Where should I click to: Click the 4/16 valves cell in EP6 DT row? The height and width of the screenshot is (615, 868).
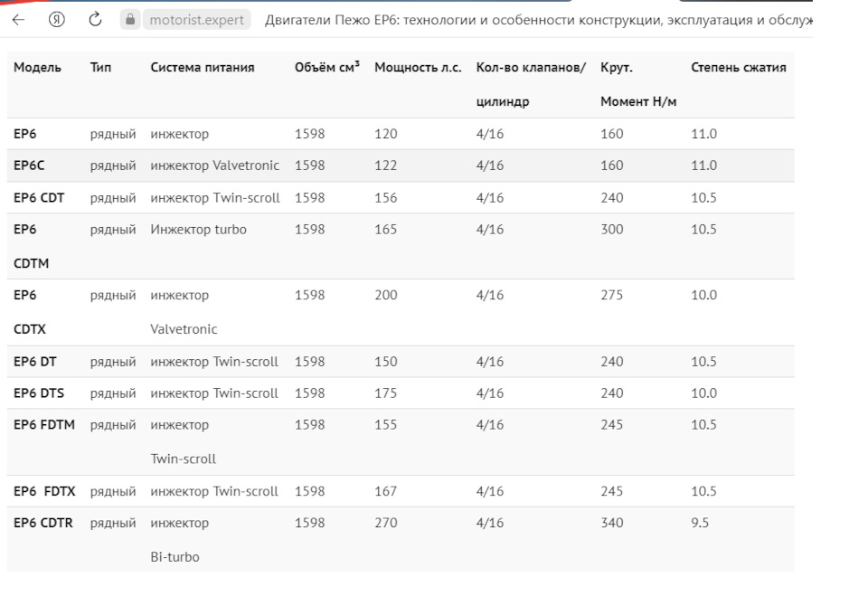[x=490, y=362]
